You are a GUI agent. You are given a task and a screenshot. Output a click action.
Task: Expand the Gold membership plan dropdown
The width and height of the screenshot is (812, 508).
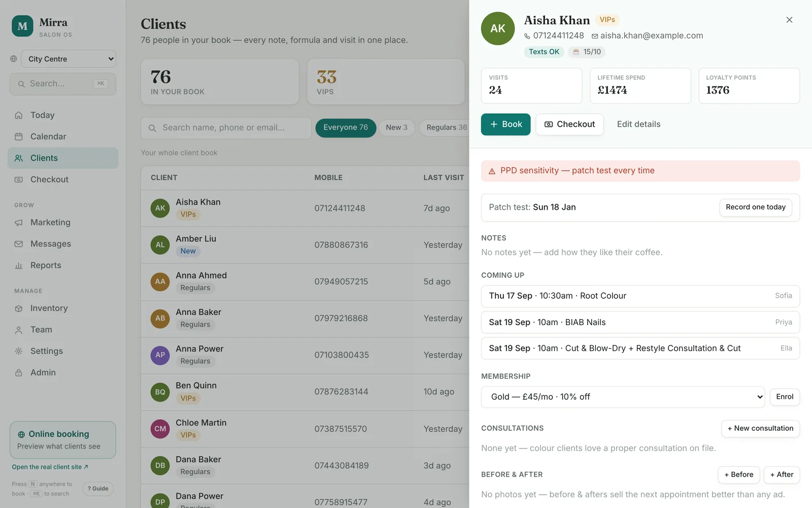(x=623, y=397)
